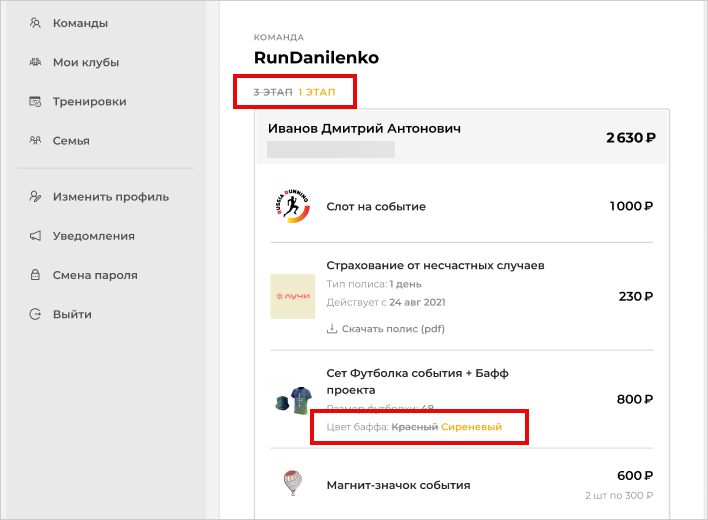Click the Тренировки calendar icon

(35, 101)
